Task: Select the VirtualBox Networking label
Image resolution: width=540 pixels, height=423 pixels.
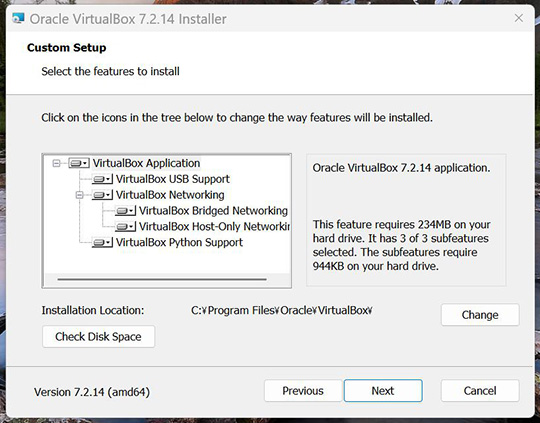Action: pyautogui.click(x=170, y=195)
